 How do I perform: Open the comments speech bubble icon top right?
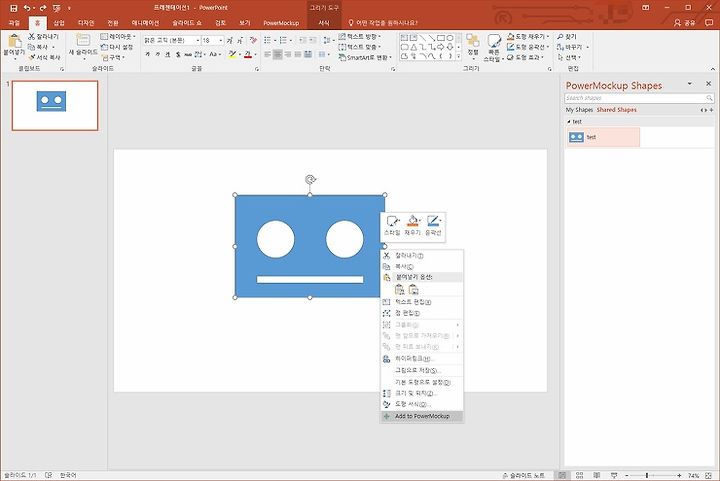coord(709,22)
